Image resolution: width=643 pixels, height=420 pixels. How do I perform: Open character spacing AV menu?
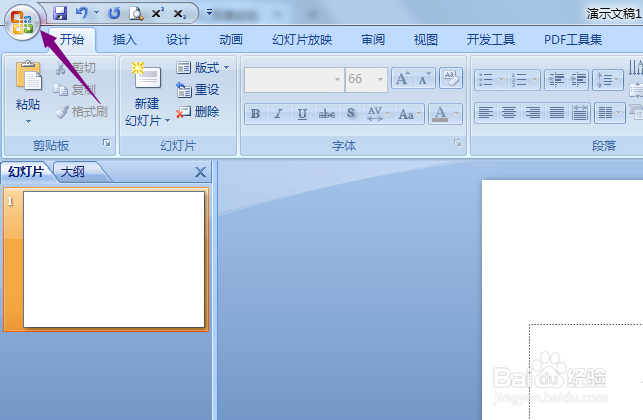click(378, 114)
